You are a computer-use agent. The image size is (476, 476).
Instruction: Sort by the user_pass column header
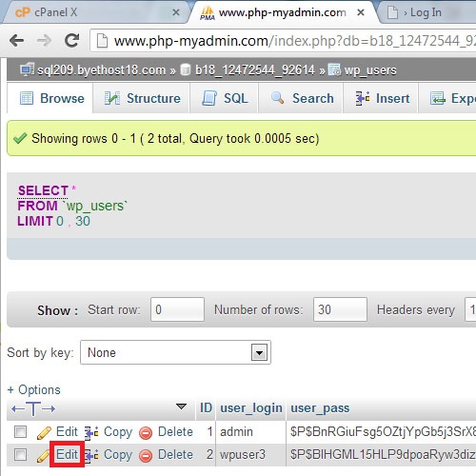point(320,408)
